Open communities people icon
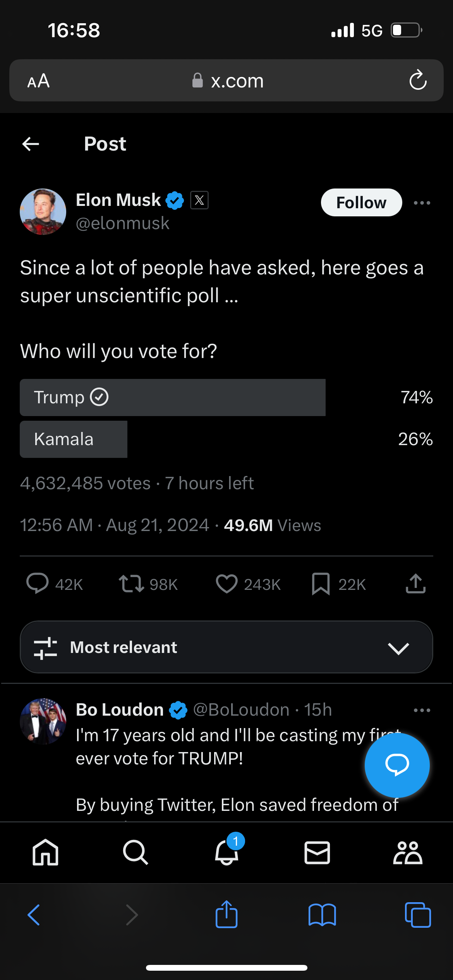 (x=408, y=852)
